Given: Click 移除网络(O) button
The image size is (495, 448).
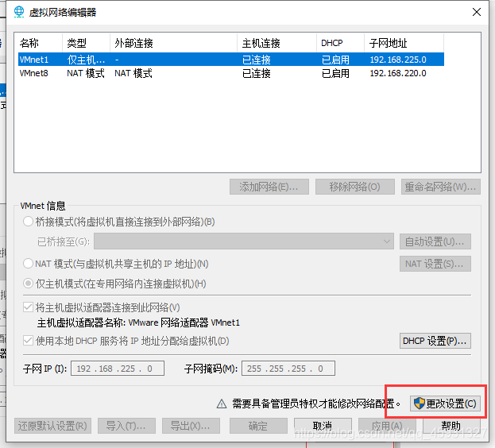Looking at the screenshot, I should 355,187.
